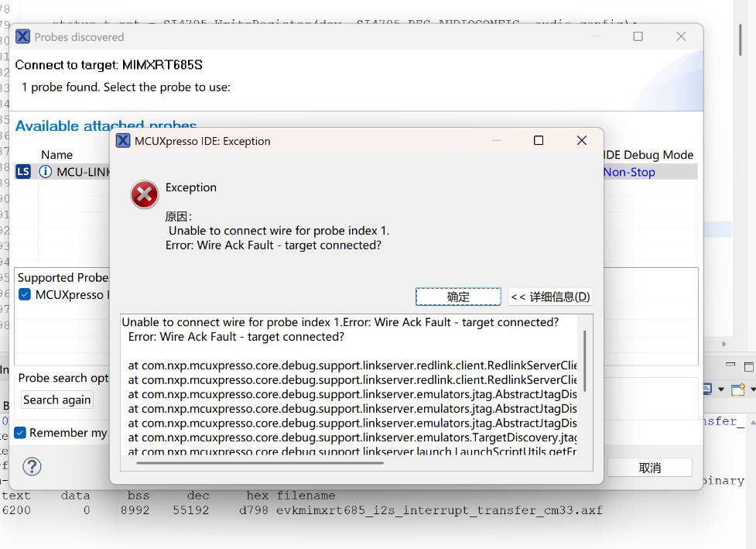The width and height of the screenshot is (756, 549).
Task: Open help via the question mark icon
Action: [32, 466]
